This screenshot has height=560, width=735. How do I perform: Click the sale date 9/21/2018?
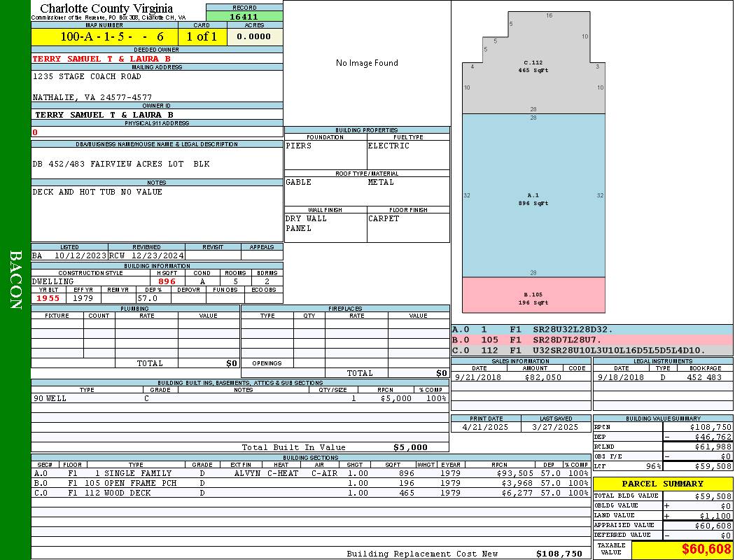point(477,377)
